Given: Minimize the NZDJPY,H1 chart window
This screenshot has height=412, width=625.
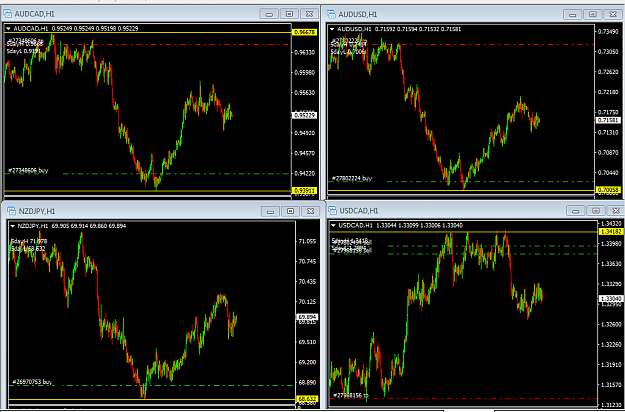Looking at the screenshot, I should [x=271, y=211].
